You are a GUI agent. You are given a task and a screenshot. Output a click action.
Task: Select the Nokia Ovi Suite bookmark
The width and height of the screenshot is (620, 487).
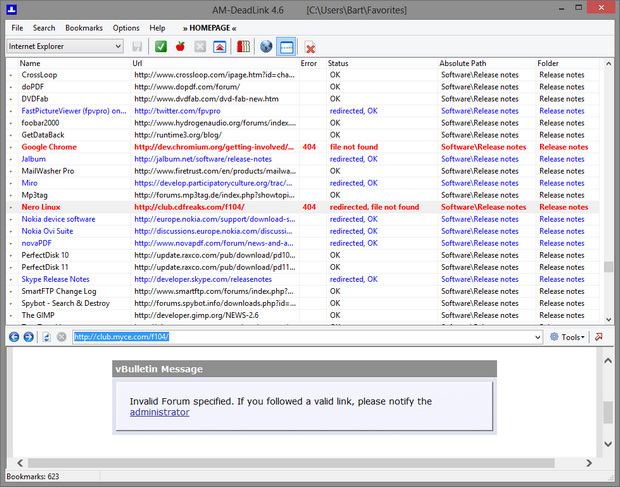coord(47,231)
